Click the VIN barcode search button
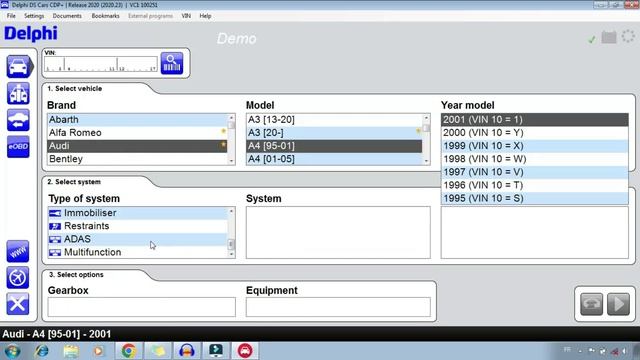The image size is (640, 360). click(172, 63)
